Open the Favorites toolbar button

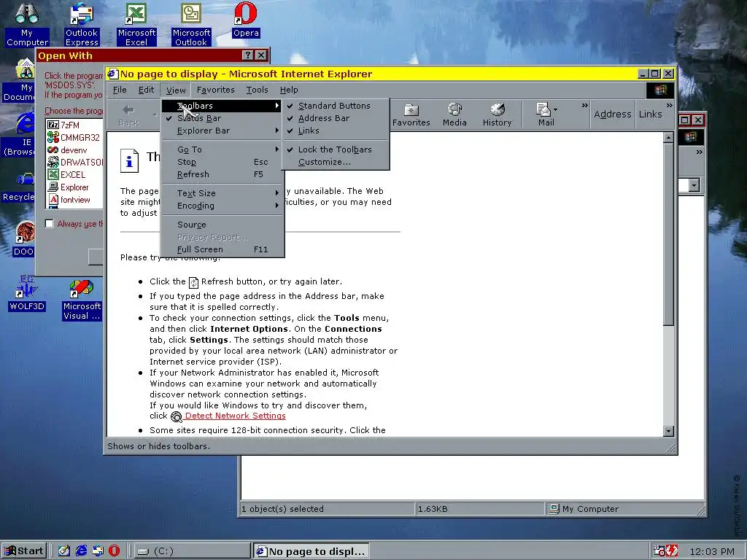(x=411, y=114)
